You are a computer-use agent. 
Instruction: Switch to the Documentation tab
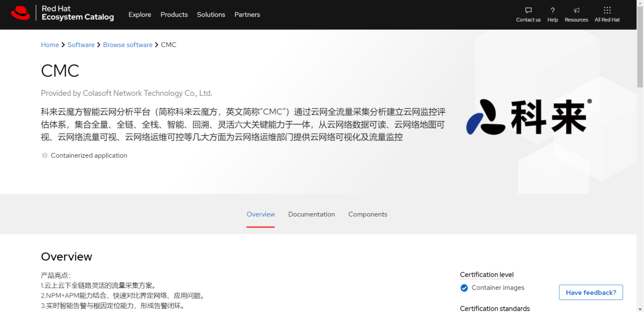[x=311, y=214]
